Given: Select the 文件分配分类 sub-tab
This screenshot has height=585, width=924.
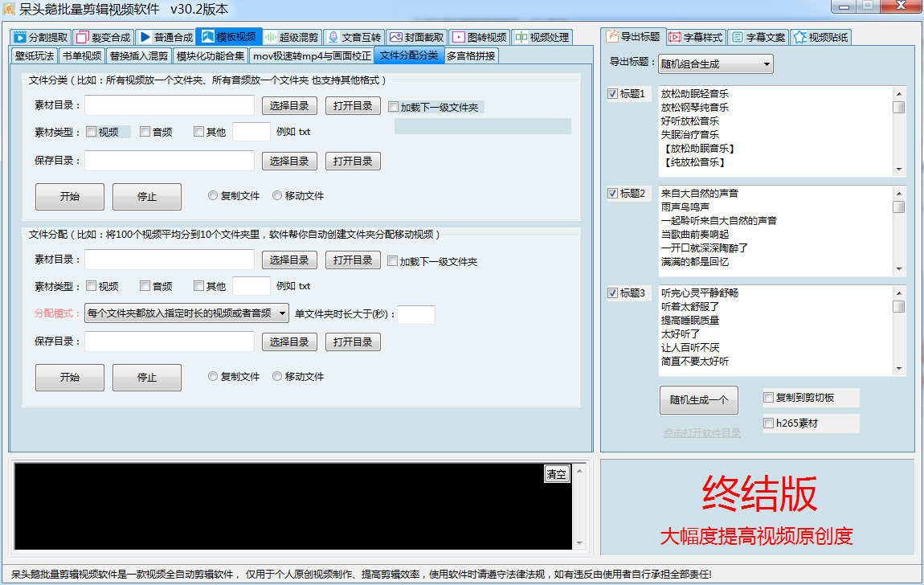Looking at the screenshot, I should tap(408, 55).
